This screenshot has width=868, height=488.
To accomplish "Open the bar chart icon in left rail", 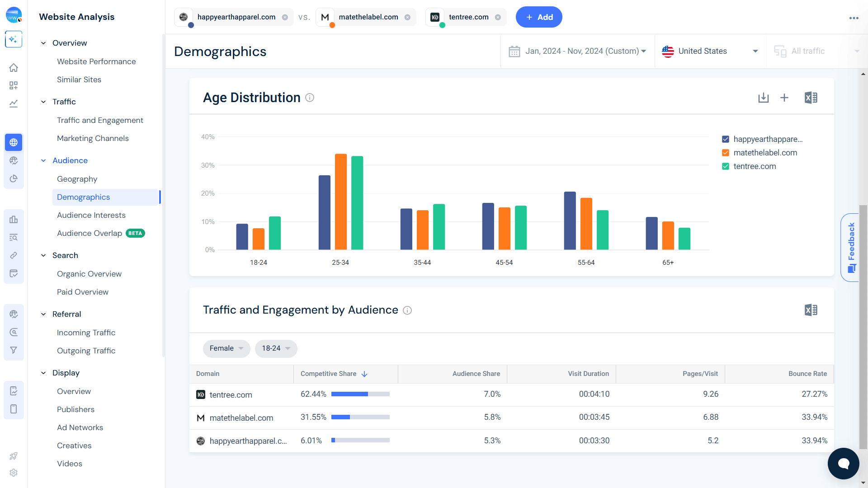I will pos(14,219).
